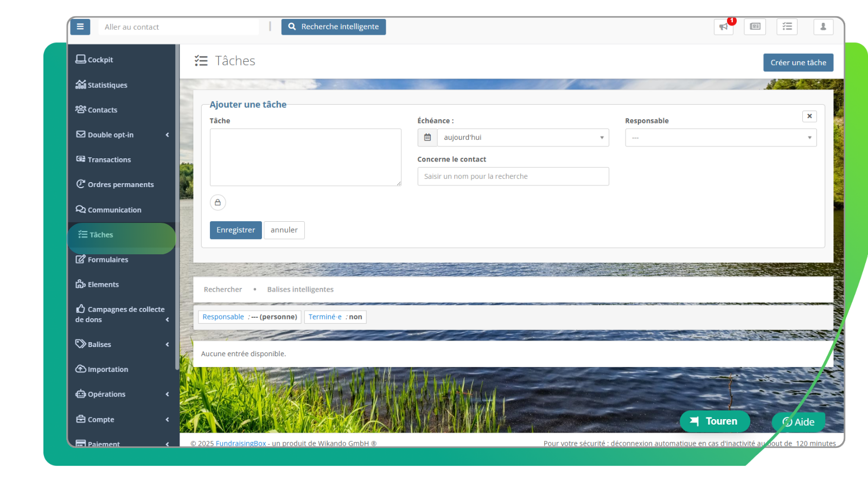The width and height of the screenshot is (868, 488).
Task: Open the task list icon in header
Action: (787, 27)
